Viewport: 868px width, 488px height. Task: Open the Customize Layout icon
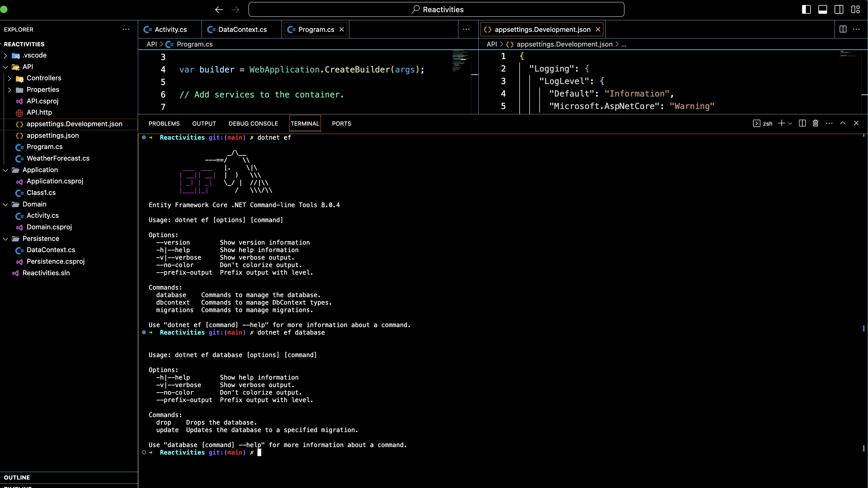[x=855, y=9]
